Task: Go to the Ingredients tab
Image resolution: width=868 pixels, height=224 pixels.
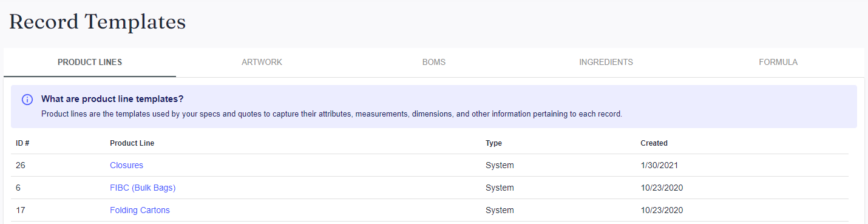Action: pos(606,62)
